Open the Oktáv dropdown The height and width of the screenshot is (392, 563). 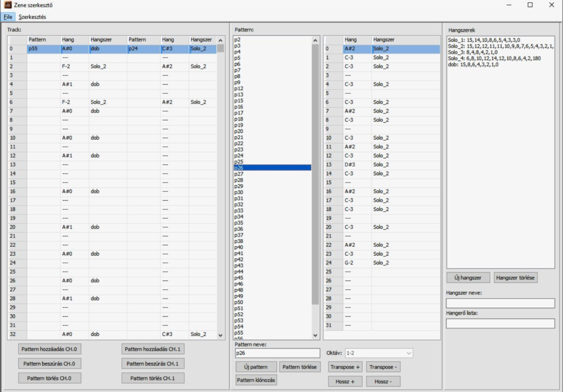click(378, 353)
